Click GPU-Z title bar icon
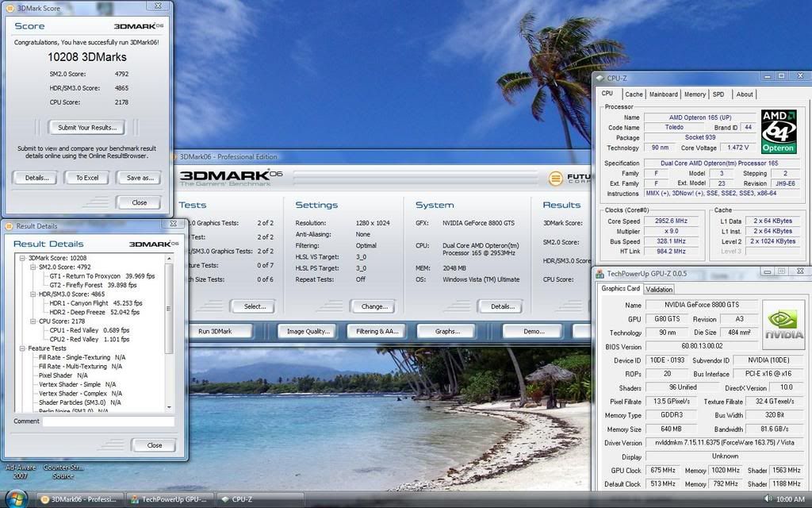 tap(600, 273)
